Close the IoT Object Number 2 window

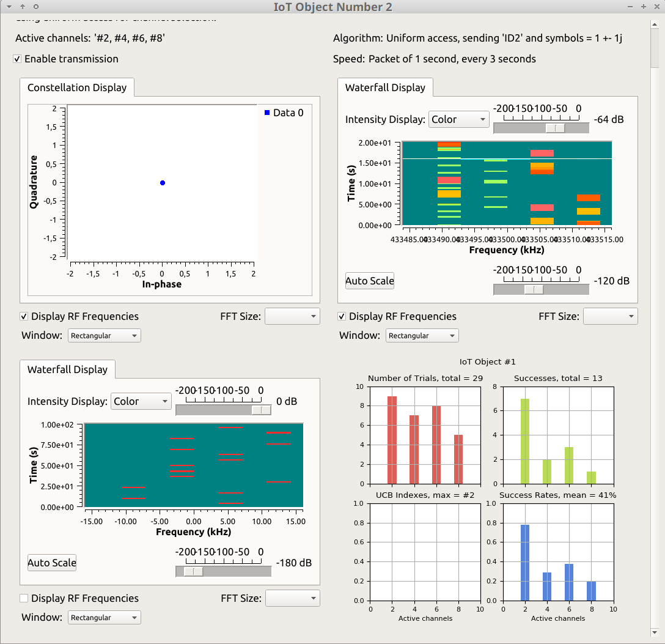(656, 7)
